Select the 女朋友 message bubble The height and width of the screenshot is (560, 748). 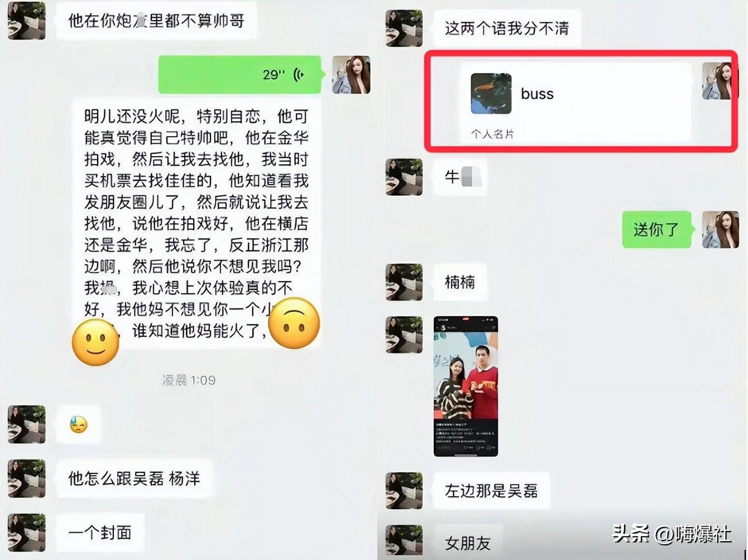point(468,543)
